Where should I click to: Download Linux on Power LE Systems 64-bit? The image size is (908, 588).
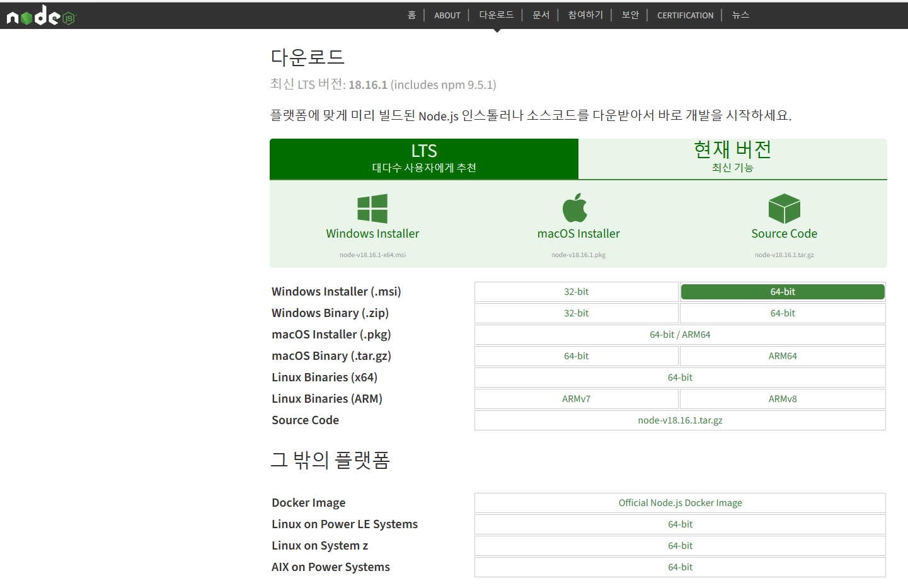680,524
